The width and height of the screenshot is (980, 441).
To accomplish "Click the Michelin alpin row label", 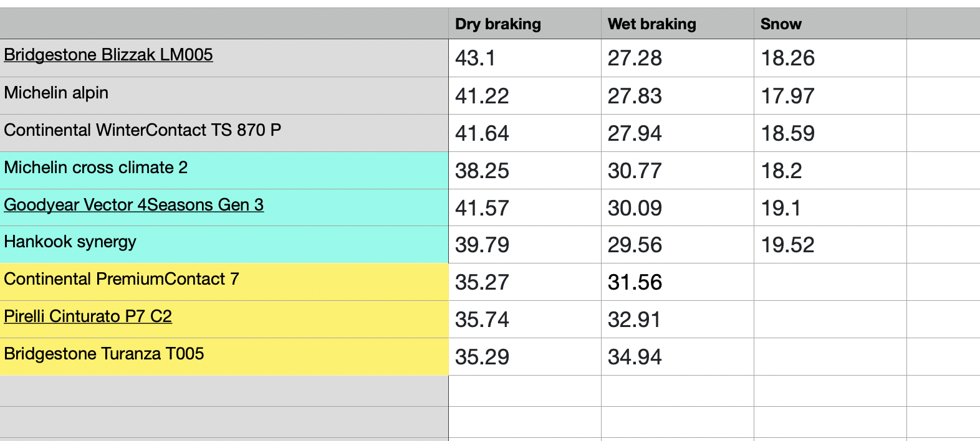I will coord(56,93).
